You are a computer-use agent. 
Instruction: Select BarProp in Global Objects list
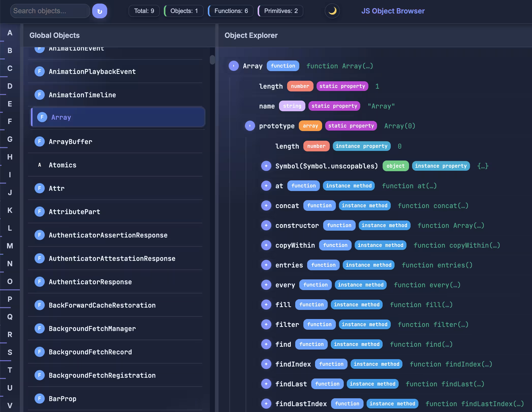(115, 399)
